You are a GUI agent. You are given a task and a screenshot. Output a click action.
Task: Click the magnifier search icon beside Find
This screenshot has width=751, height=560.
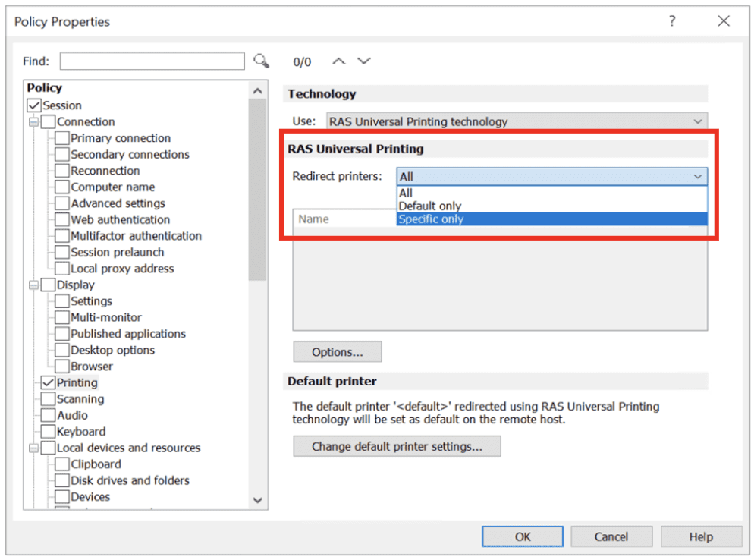(x=261, y=61)
